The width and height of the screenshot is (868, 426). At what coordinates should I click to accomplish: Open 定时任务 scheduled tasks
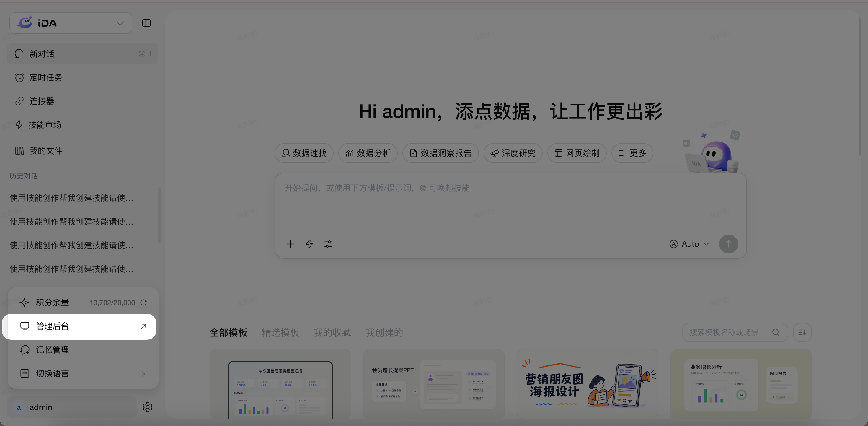click(x=83, y=78)
